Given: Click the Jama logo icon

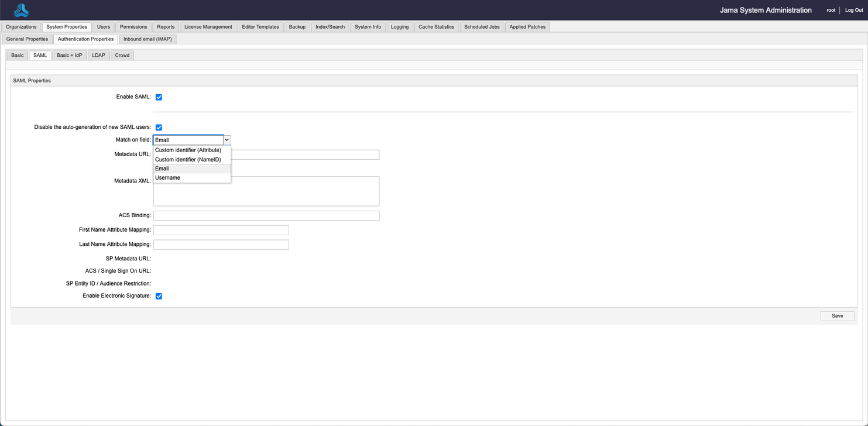Looking at the screenshot, I should coord(21,10).
